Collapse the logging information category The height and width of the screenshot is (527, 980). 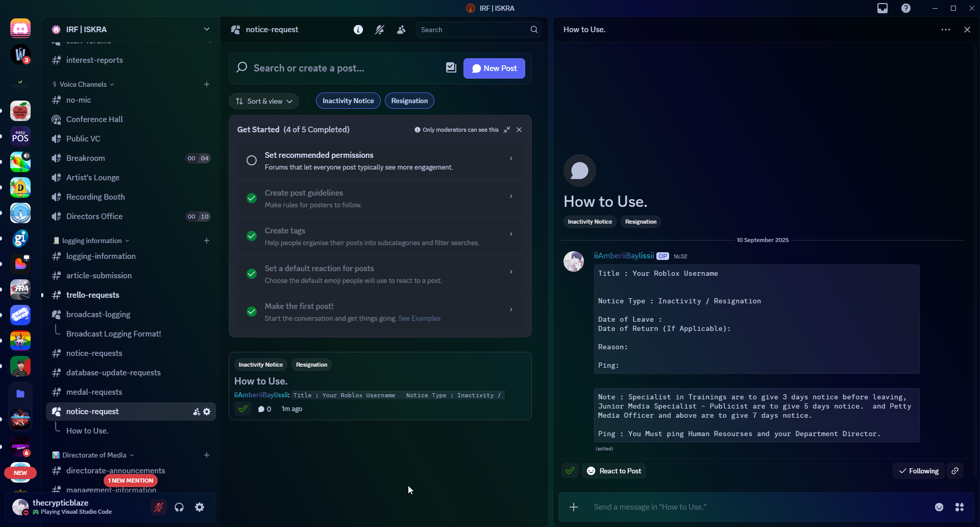click(x=92, y=241)
